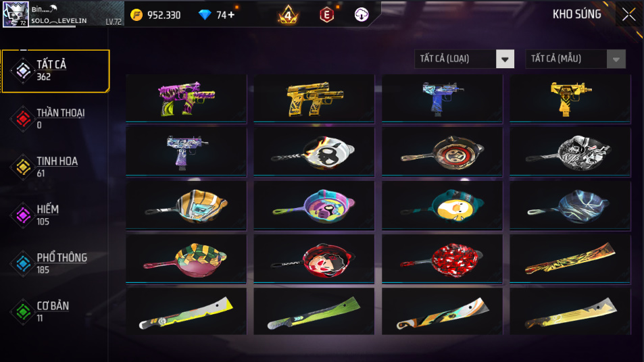Click the player avatar portrait

(x=16, y=14)
